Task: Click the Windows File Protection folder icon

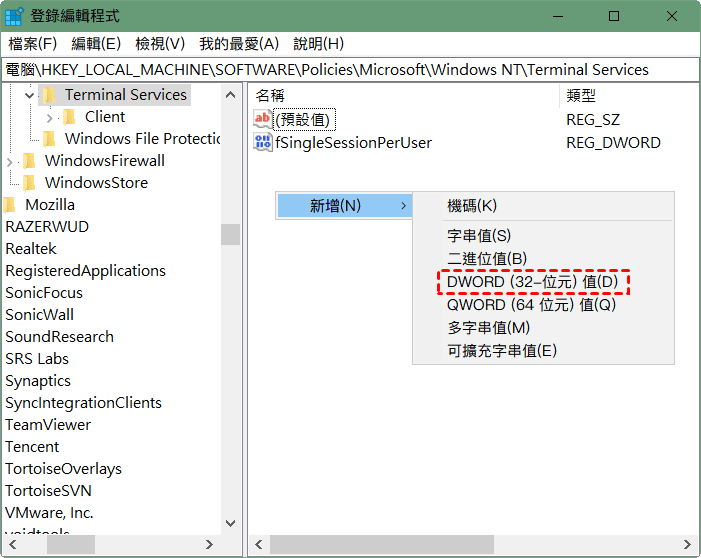Action: pos(50,139)
